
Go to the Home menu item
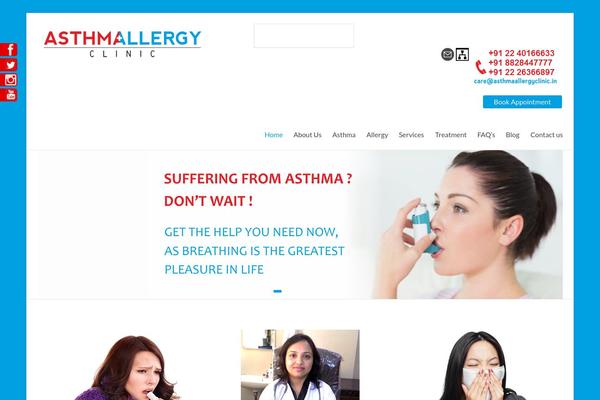(x=273, y=135)
